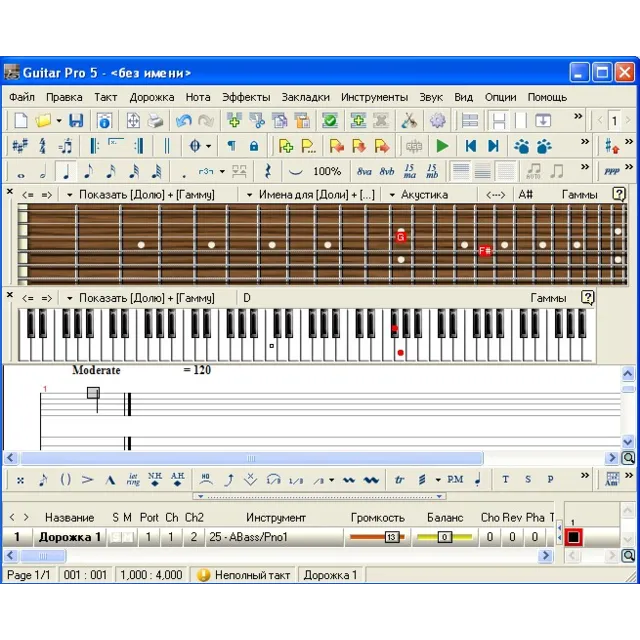Click the 8vb octave icon
Image resolution: width=640 pixels, height=640 pixels.
point(387,171)
